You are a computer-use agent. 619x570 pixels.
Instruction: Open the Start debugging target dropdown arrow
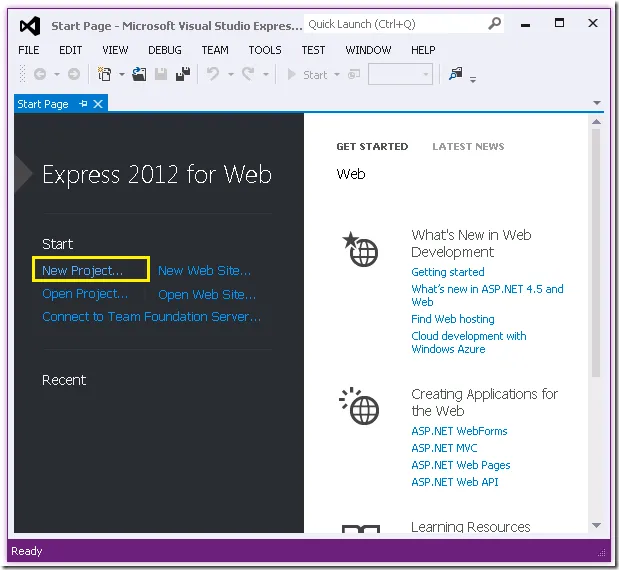tap(337, 75)
